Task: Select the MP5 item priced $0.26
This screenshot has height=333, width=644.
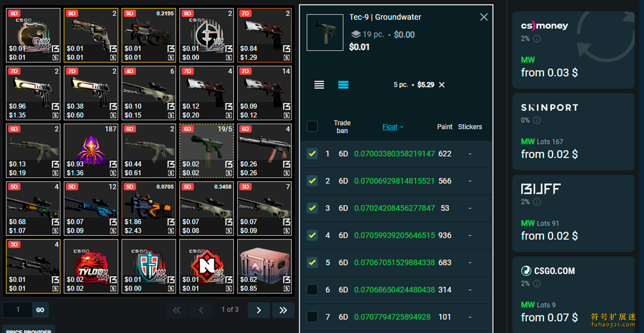Action: [264, 151]
